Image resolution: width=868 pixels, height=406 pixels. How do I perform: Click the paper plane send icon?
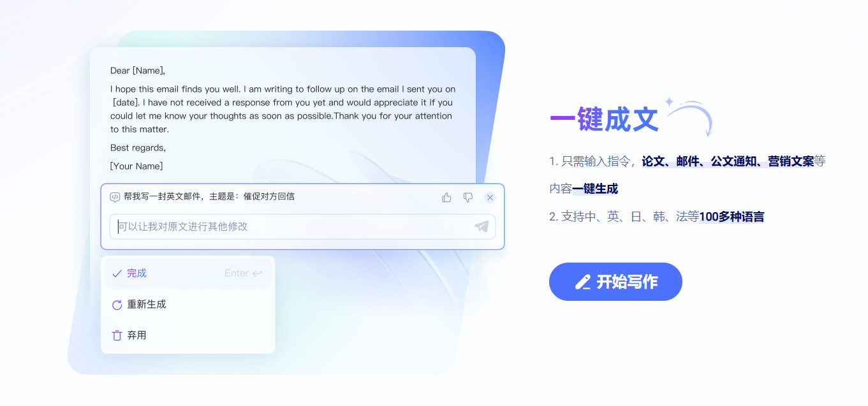pos(482,226)
